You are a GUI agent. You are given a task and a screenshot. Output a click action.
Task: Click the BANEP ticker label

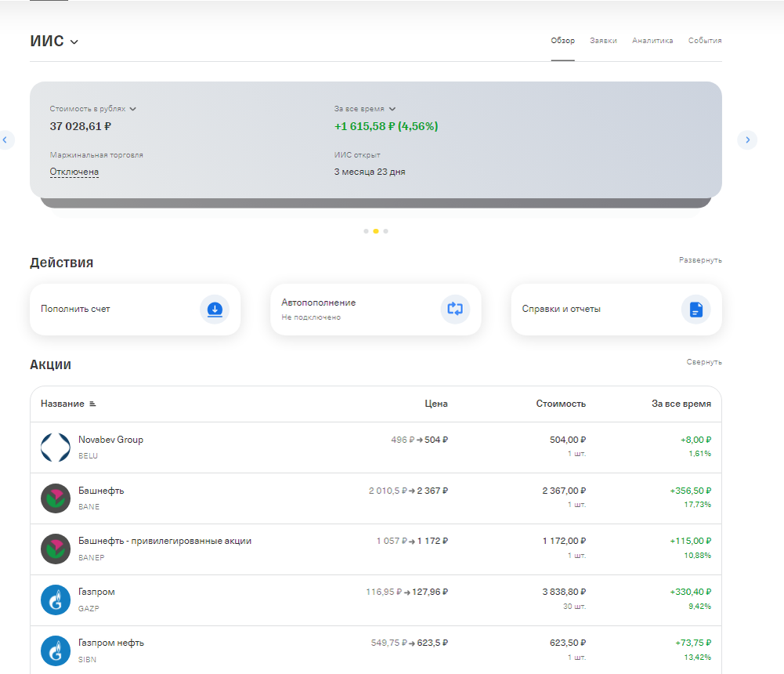91,557
